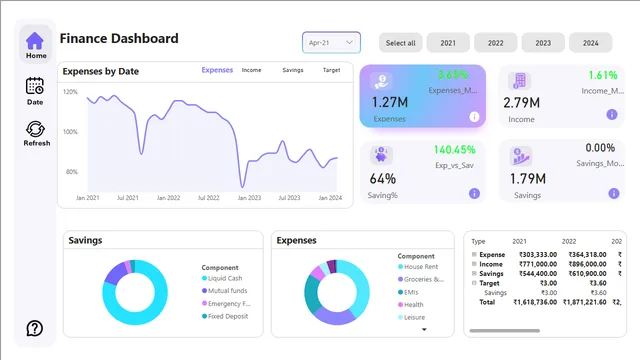The height and width of the screenshot is (360, 640).
Task: Click the 1.27M Expenses value
Action: pyautogui.click(x=390, y=102)
